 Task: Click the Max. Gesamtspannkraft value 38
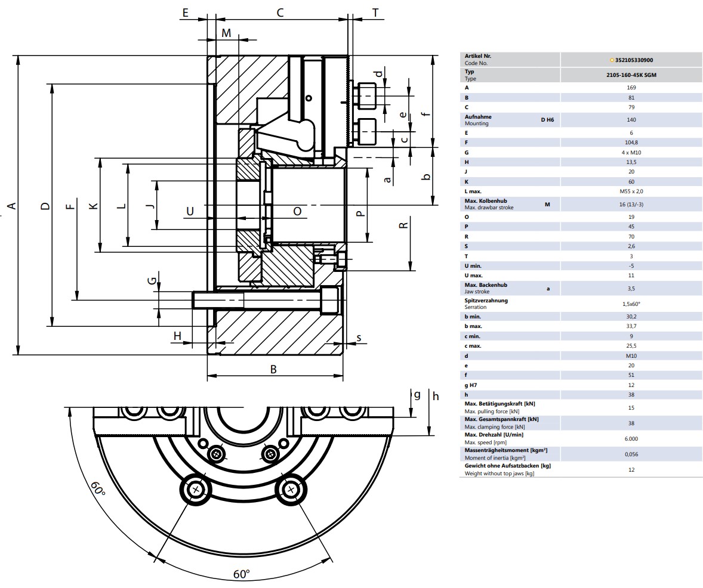click(x=631, y=423)
